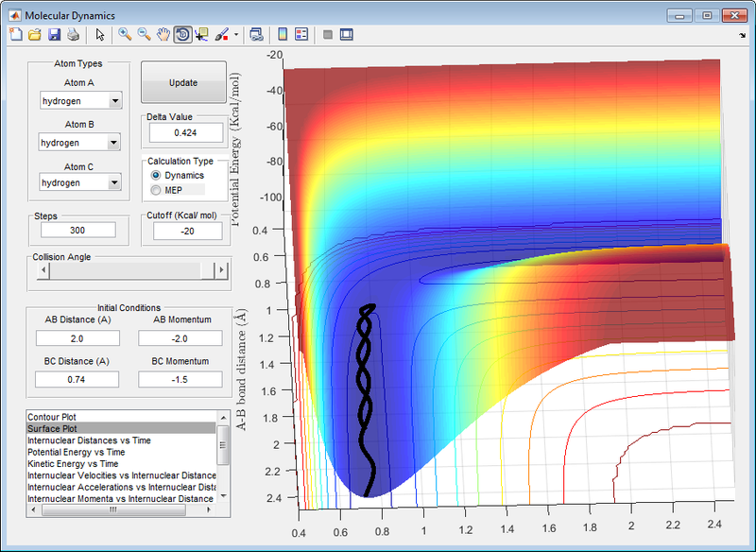Screen dimensions: 756x552
Task: Print the figure using the printer icon
Action: 73,34
